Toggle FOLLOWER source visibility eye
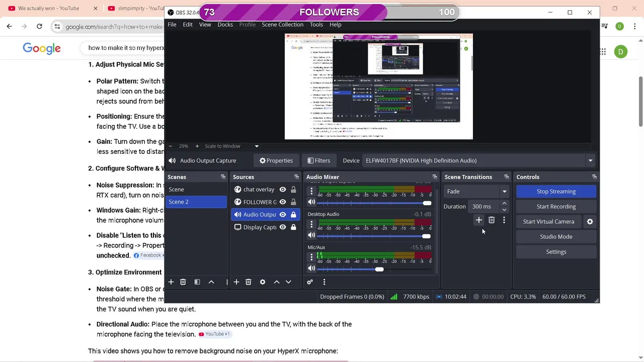This screenshot has height=362, width=644. (283, 202)
